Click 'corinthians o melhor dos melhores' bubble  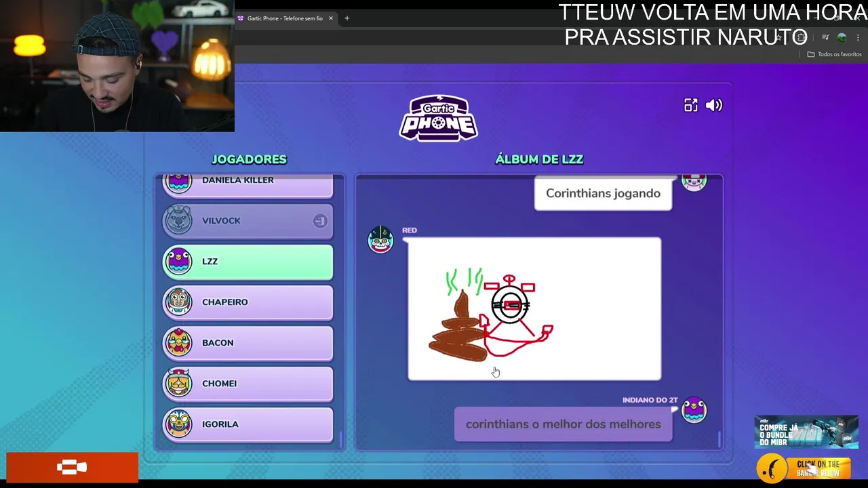pyautogui.click(x=563, y=424)
